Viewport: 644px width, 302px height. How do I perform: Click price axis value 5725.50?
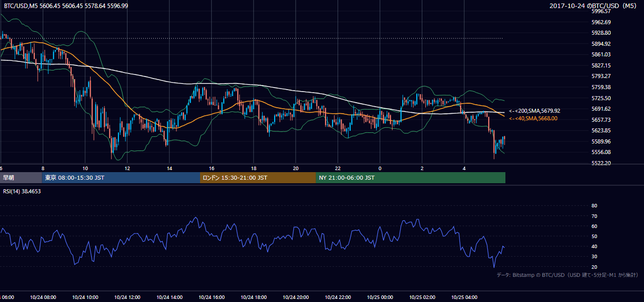coord(601,98)
